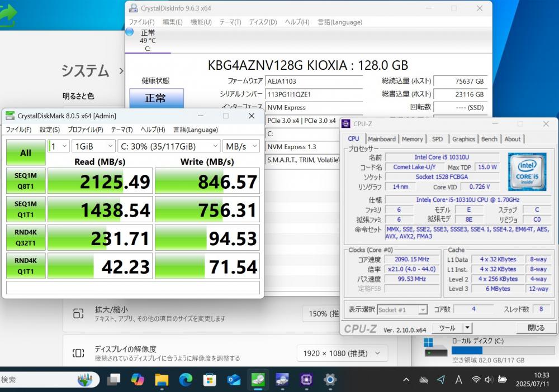Viewport: 559px width, 392px height.
Task: Switch to CrystalDiskInfo taskbar icon
Action: pos(282,380)
